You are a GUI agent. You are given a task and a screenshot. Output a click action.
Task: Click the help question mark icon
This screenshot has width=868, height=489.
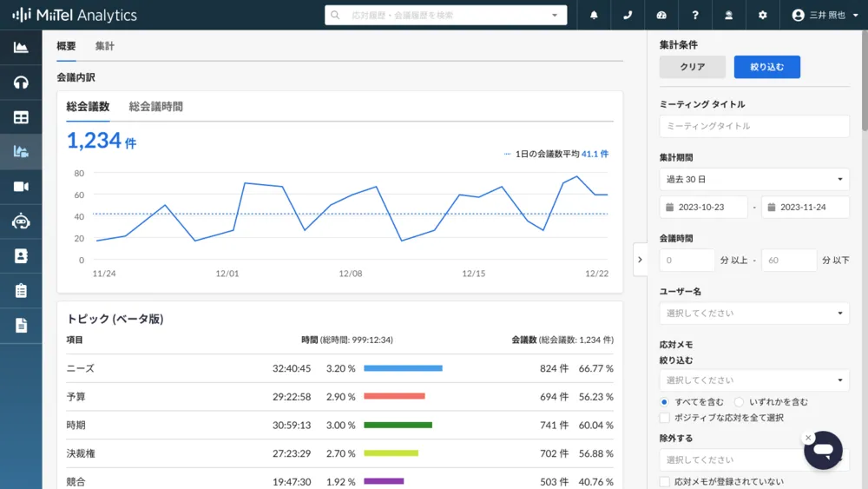[x=695, y=15]
